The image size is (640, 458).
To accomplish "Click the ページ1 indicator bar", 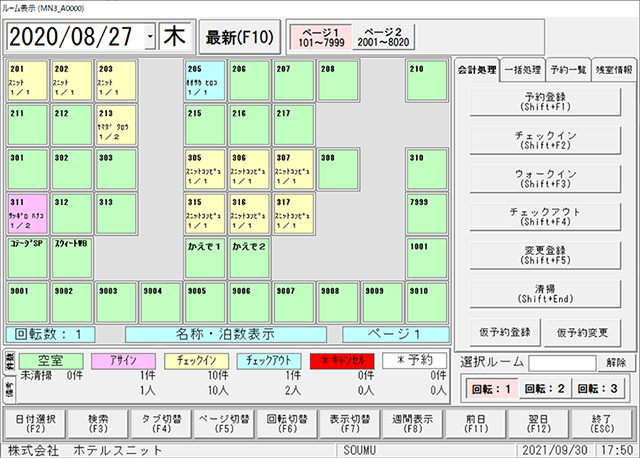I will tap(396, 335).
